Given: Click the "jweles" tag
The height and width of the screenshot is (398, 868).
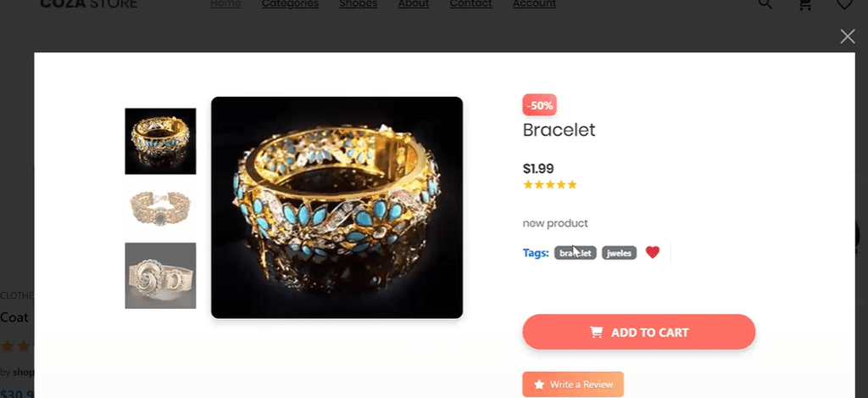Looking at the screenshot, I should pos(619,253).
